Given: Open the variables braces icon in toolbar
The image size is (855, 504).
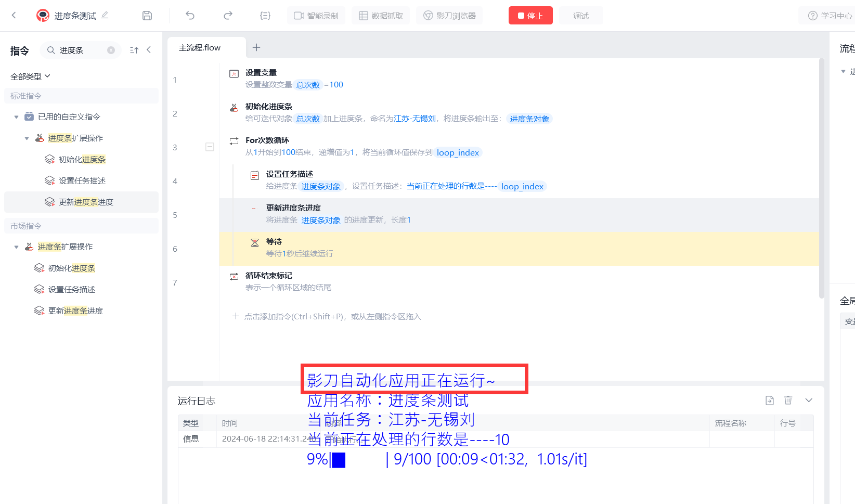Looking at the screenshot, I should [265, 16].
